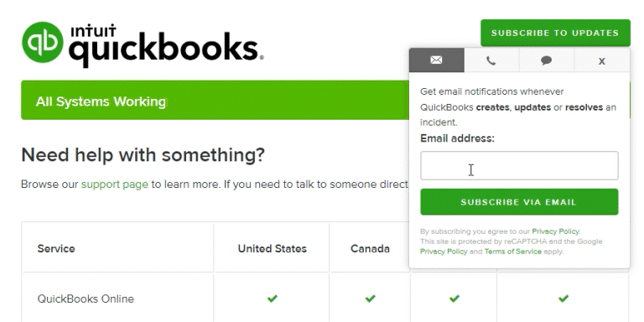Open the Google Privacy Policy link

[444, 252]
